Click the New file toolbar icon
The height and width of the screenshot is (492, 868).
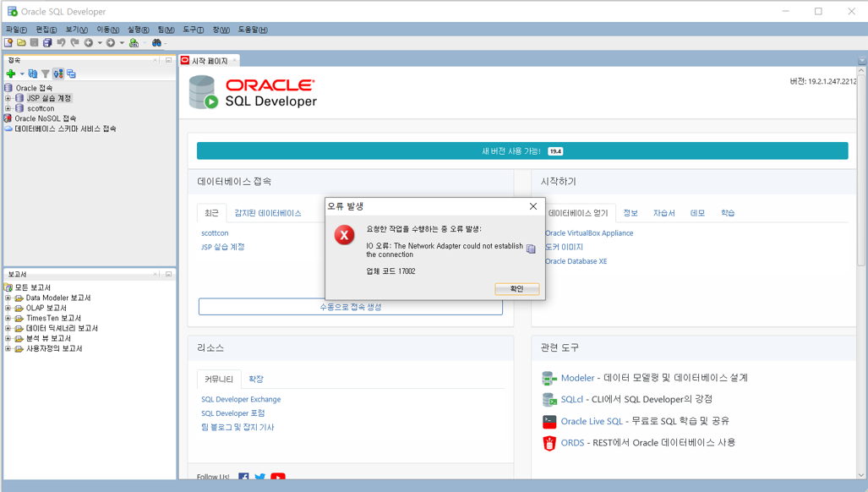tap(8, 42)
